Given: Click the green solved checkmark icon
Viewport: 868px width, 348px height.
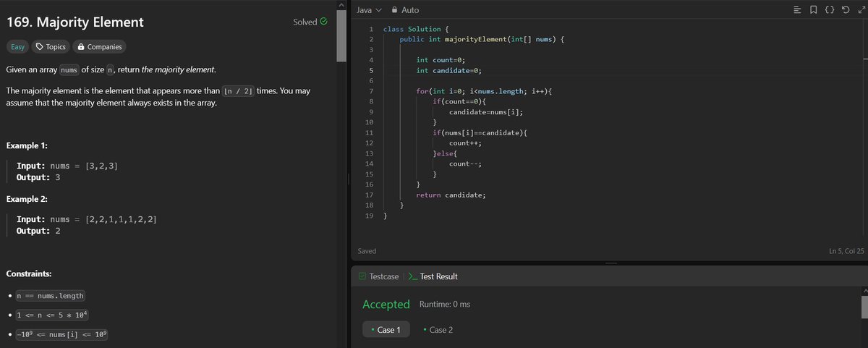Looking at the screenshot, I should click(x=323, y=22).
